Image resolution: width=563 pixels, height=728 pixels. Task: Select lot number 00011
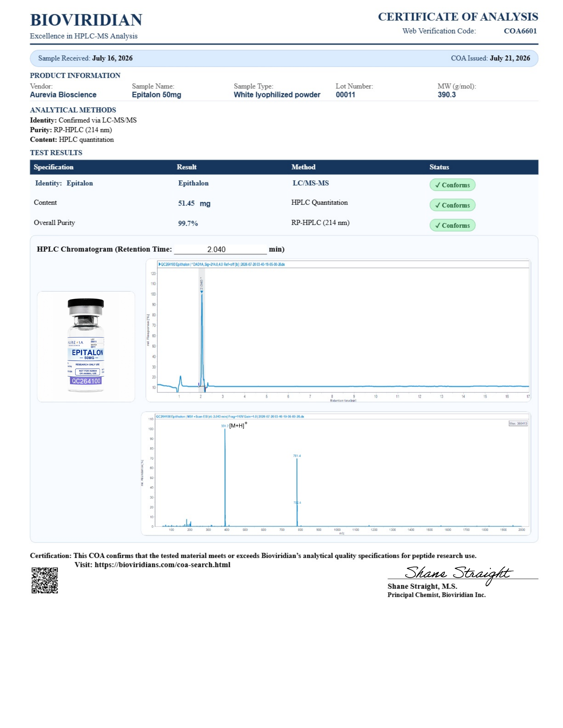pos(345,95)
